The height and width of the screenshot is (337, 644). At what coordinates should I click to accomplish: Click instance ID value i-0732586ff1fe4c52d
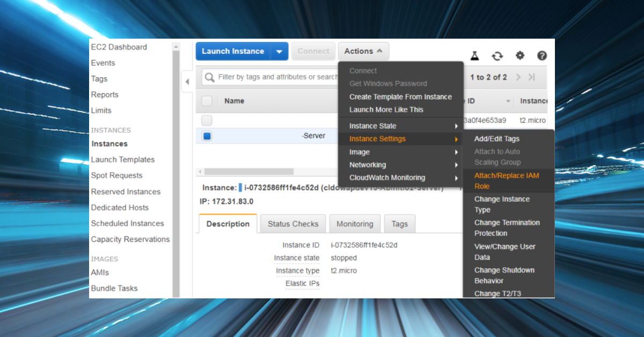click(364, 245)
